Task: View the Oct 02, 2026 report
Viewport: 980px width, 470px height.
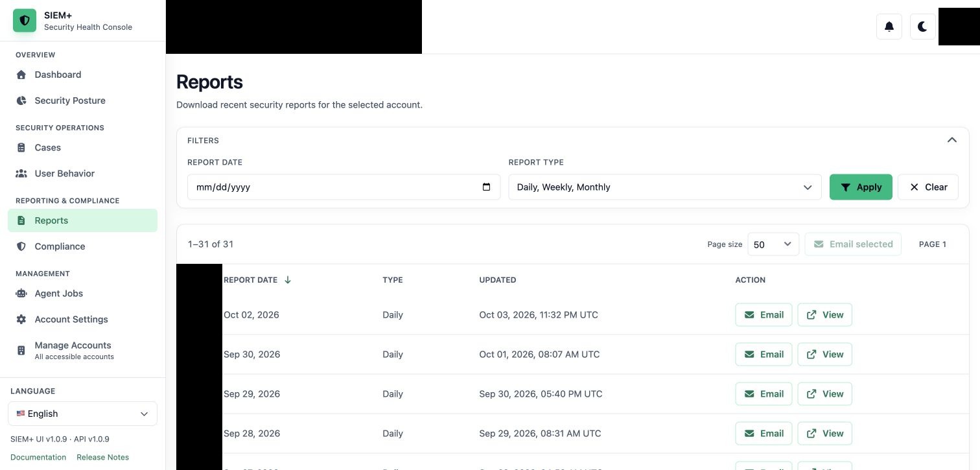Action: 824,315
